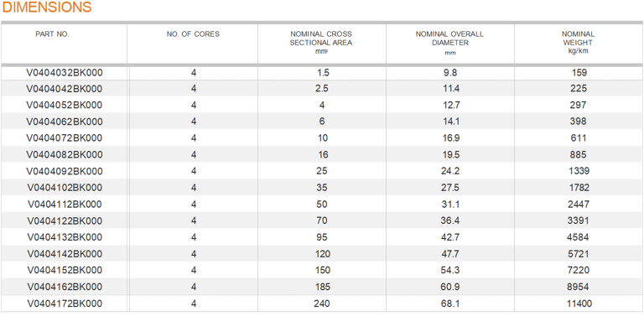Screen dimensions: 644x316
Task: Select part number V0404172BK000
Action: pos(65,303)
